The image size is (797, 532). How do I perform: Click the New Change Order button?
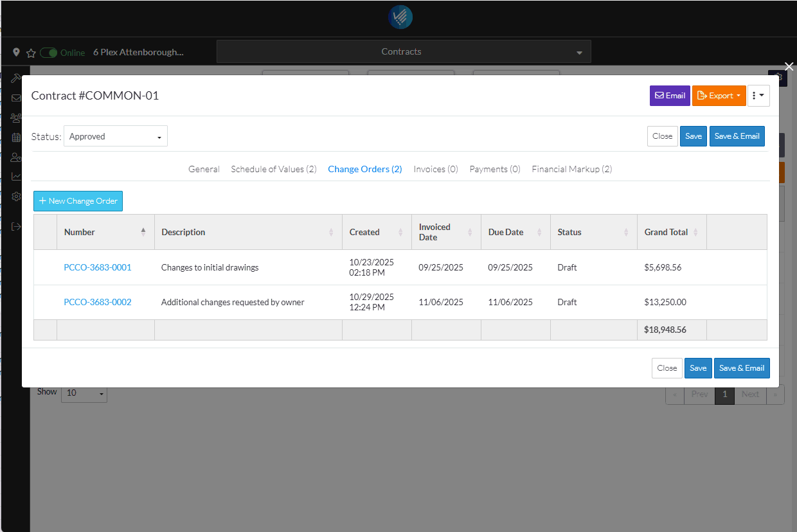(x=78, y=201)
